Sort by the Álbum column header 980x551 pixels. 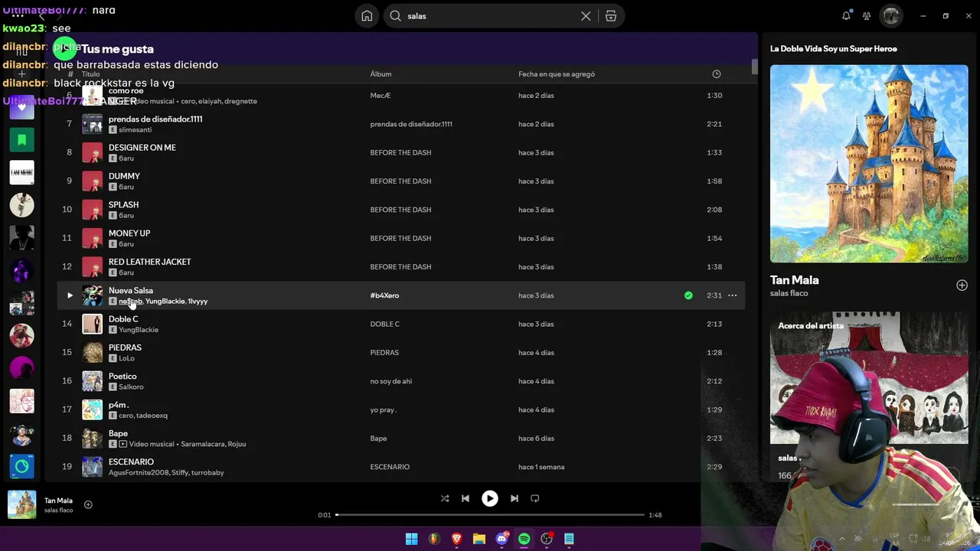tap(381, 74)
